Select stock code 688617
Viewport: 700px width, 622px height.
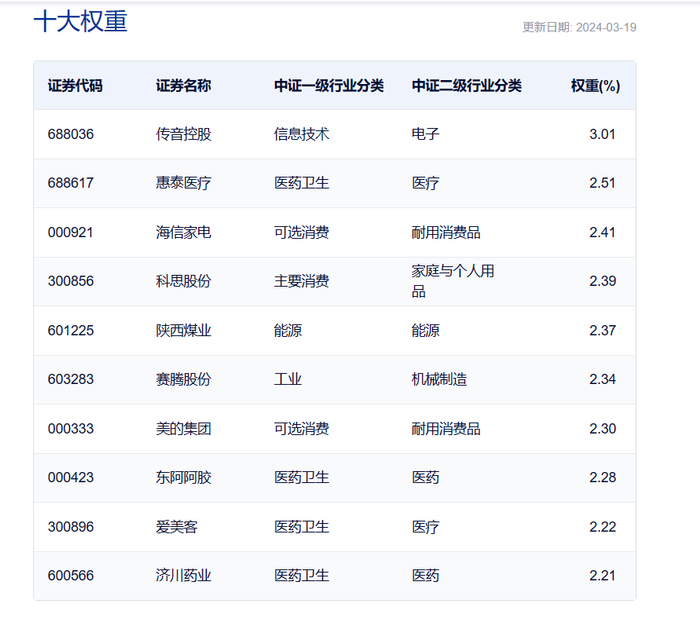click(71, 183)
